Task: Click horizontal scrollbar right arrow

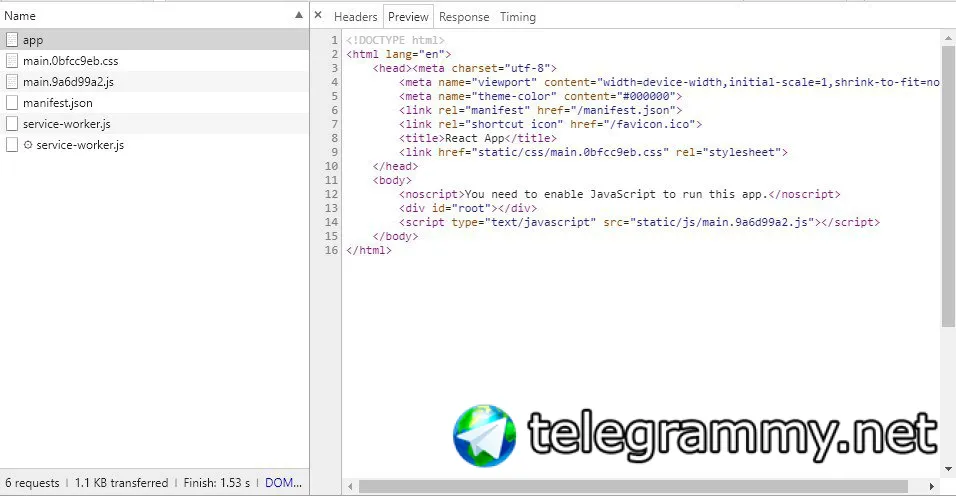Action: (932, 486)
